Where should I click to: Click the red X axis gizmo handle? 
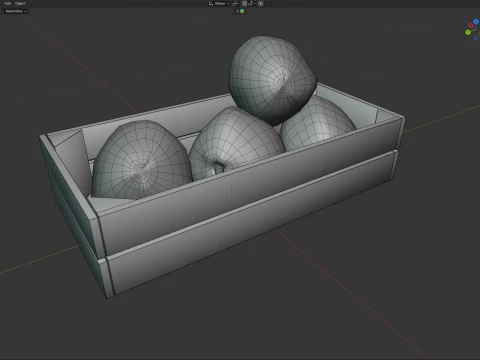tap(471, 26)
